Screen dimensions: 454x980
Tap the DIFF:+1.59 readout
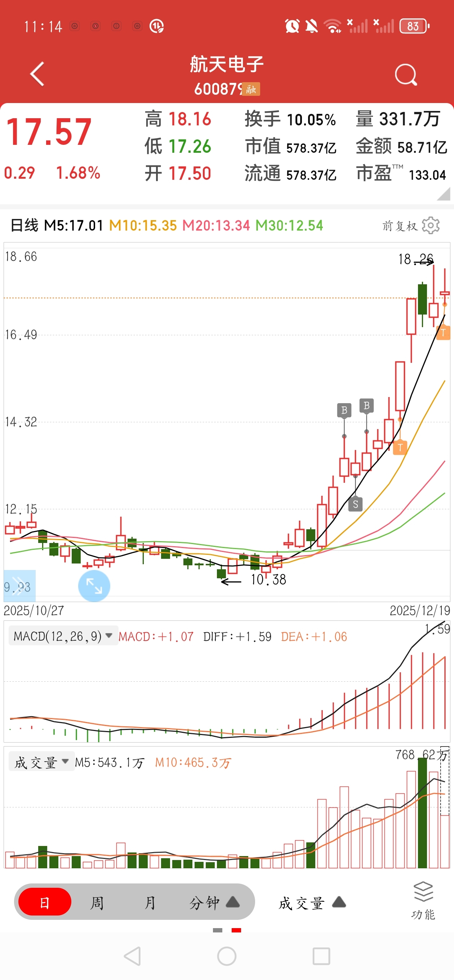point(237,637)
